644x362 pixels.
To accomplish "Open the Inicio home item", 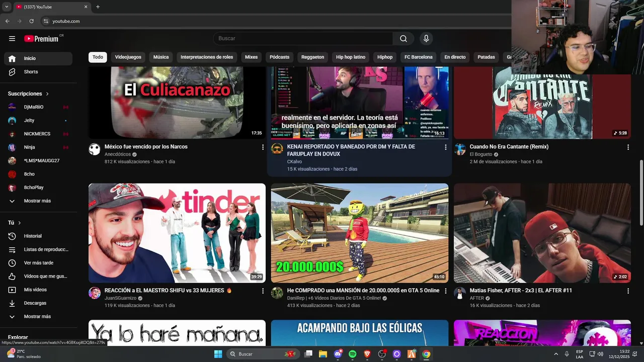I will [38, 58].
